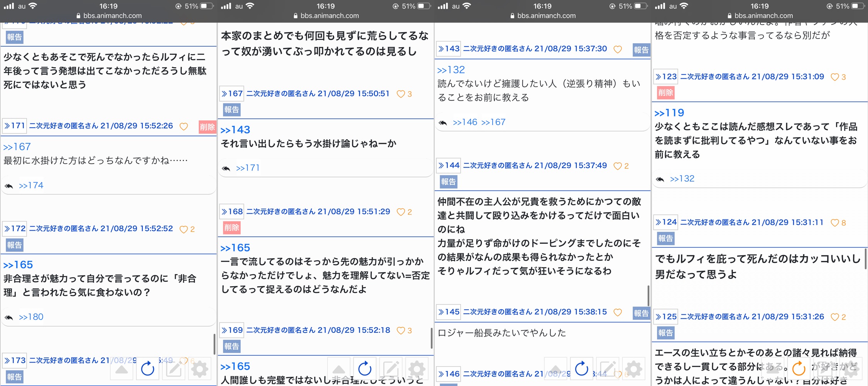Open the >>132 anchor inside post 143

451,70
